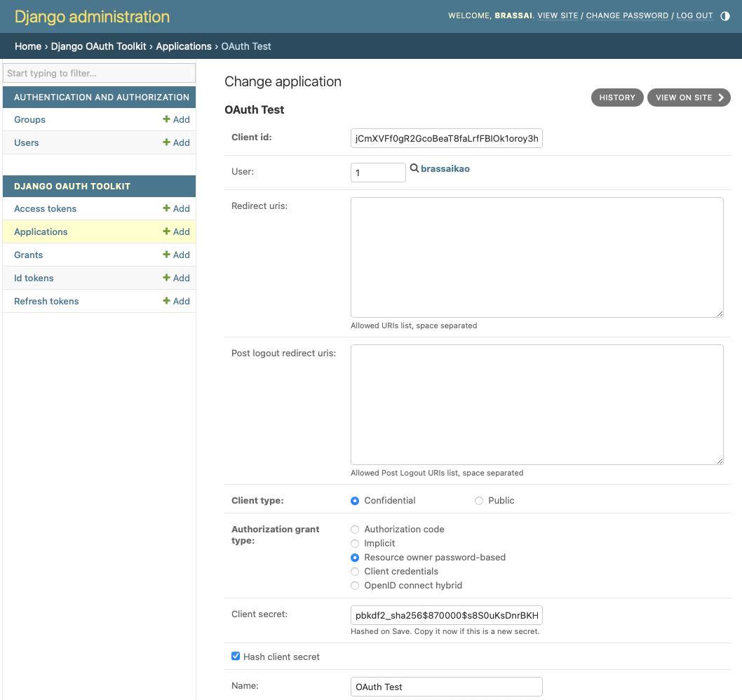Viewport: 742px width, 700px height.
Task: Click 'Allowed URIs list, space separated' help text
Action: [x=414, y=325]
